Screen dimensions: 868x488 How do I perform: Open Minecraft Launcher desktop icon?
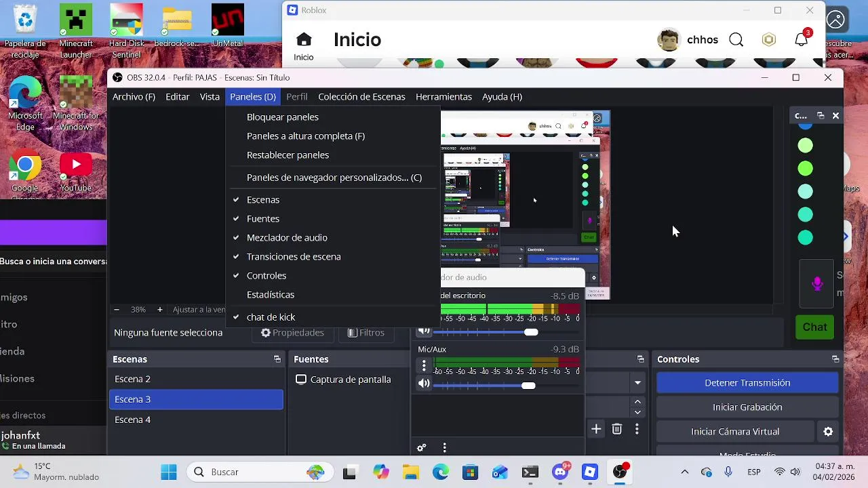[76, 31]
